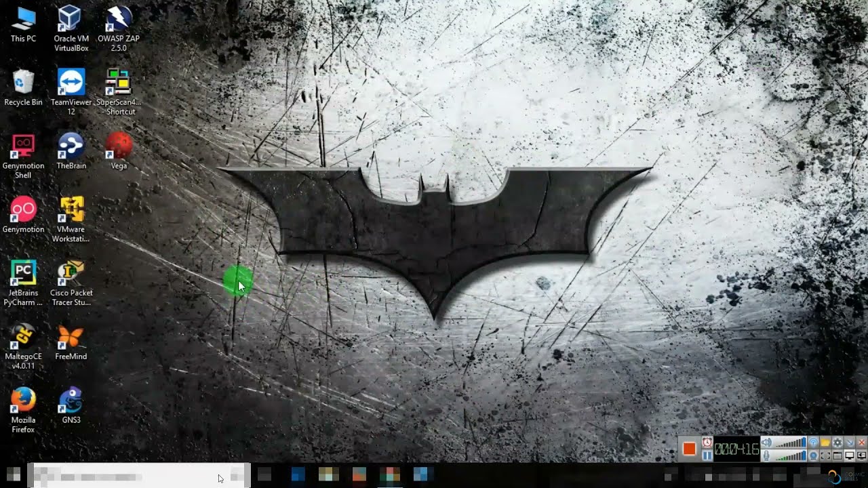Launch TeamViewer 12 shortcut

click(x=71, y=92)
